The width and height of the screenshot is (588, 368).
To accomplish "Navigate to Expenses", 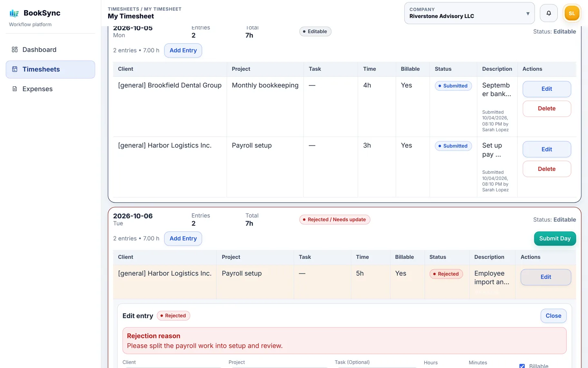I will (51, 89).
